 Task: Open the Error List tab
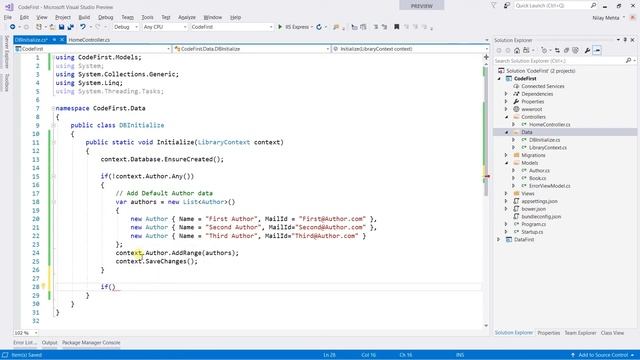tap(25, 343)
